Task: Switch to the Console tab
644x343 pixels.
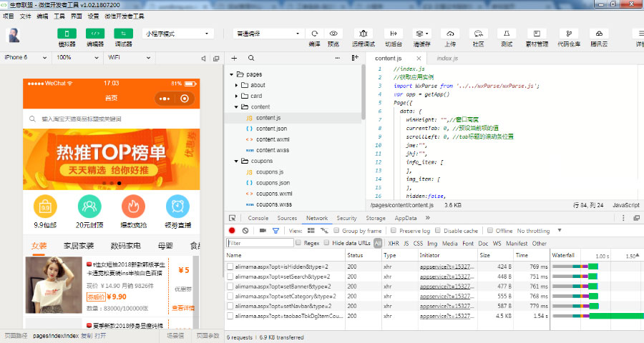Action: (258, 218)
